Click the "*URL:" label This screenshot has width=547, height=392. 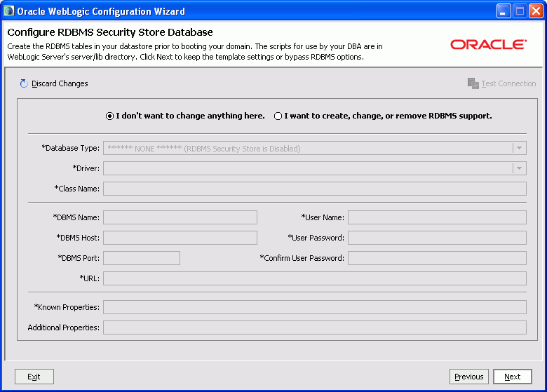(89, 278)
